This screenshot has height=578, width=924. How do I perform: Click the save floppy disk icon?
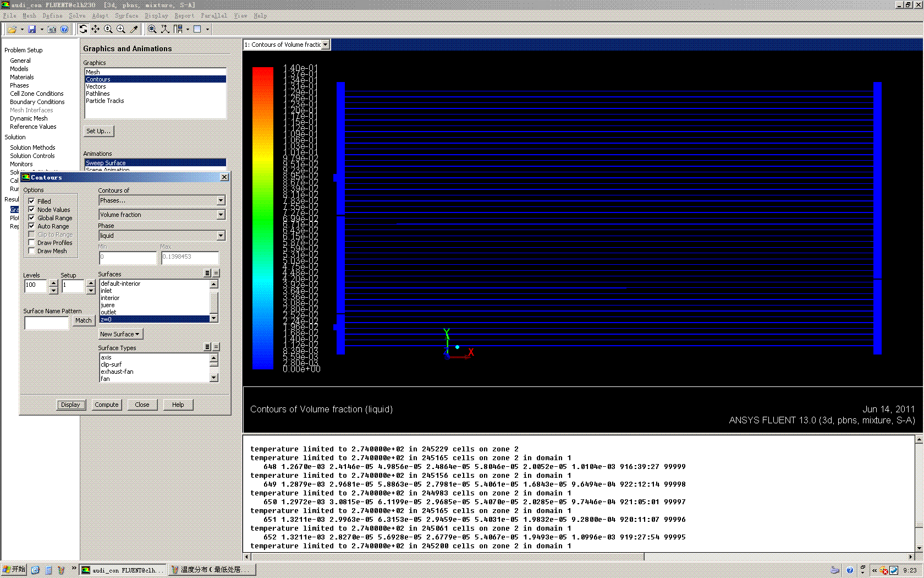pos(32,29)
